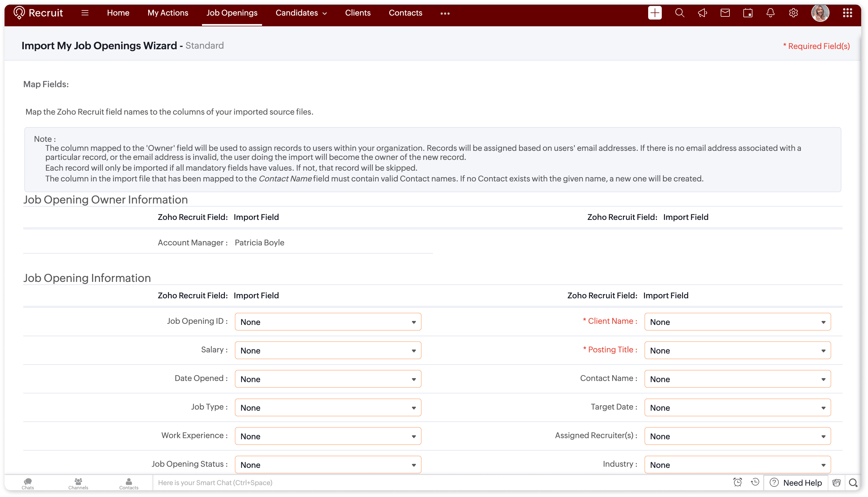Go to the Clients tab
The image size is (868, 497).
pyautogui.click(x=357, y=13)
